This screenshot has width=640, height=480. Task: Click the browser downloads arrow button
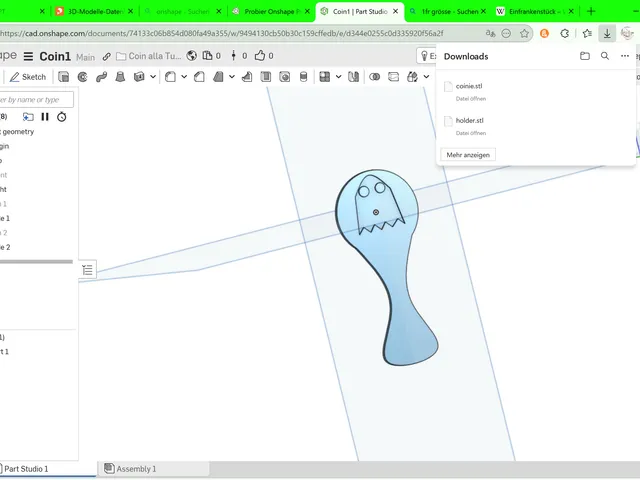607,33
